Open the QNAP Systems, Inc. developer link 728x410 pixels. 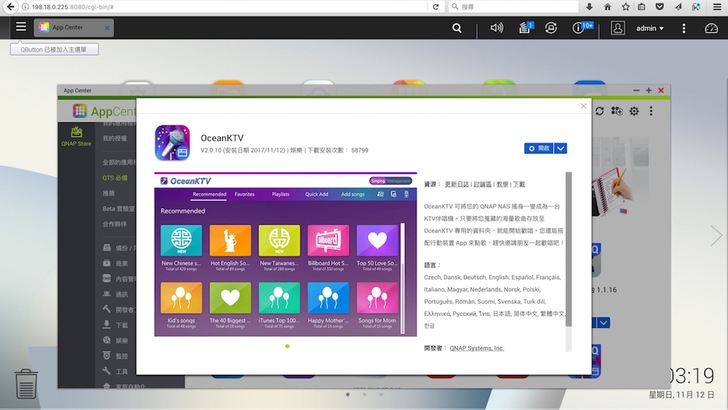tap(476, 348)
